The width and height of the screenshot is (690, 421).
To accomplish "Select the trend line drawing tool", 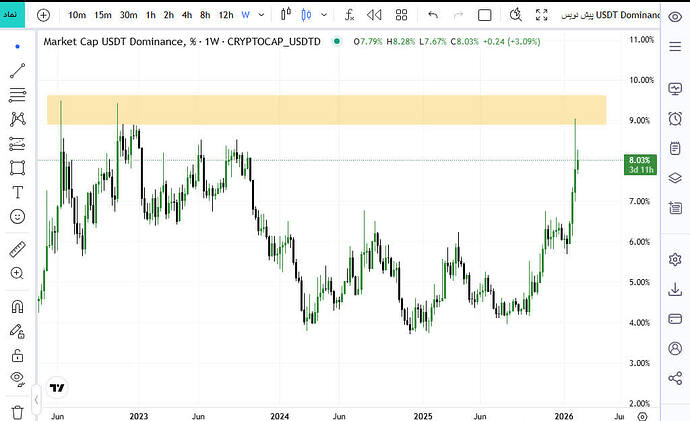I will pyautogui.click(x=17, y=71).
